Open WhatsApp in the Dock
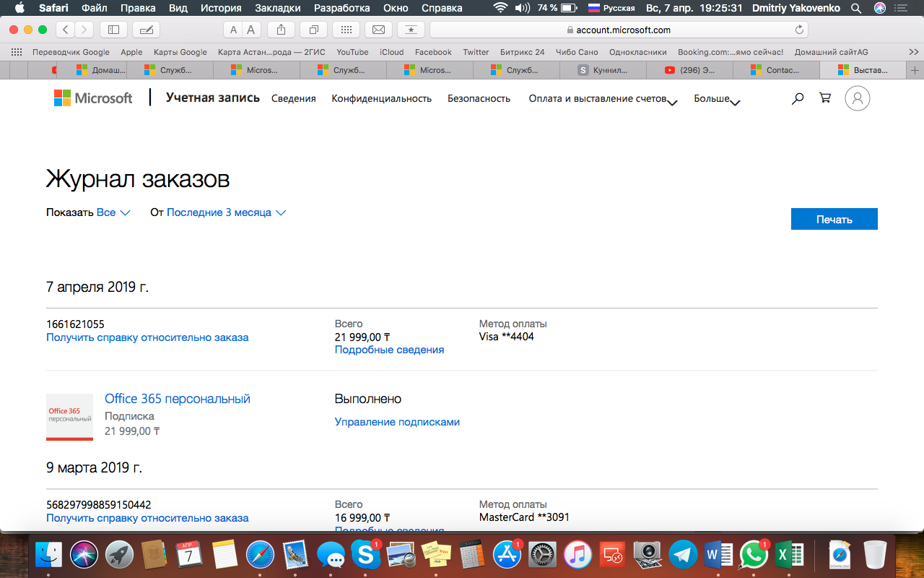The image size is (924, 578). (x=754, y=555)
